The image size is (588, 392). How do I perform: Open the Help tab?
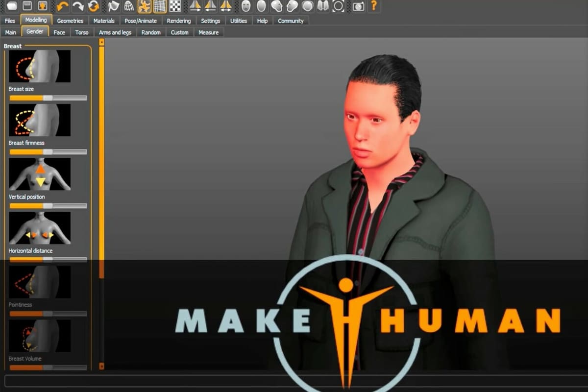tap(263, 21)
